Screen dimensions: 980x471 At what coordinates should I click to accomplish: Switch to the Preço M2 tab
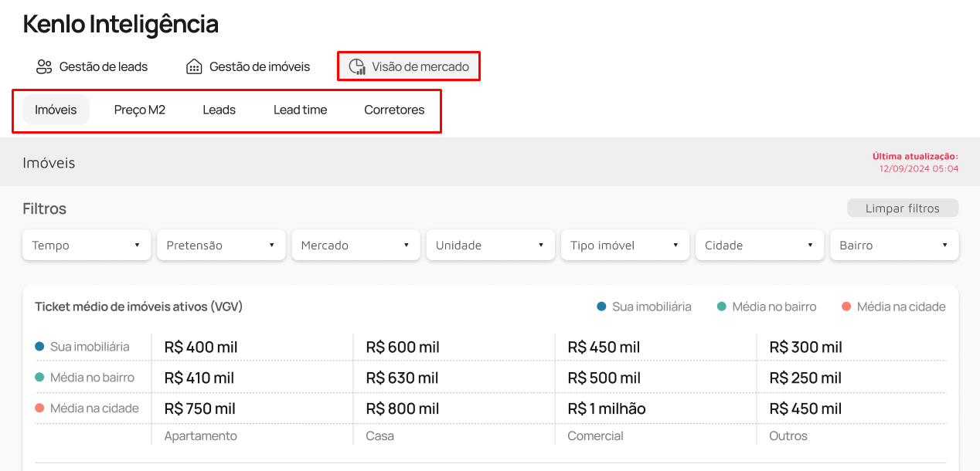click(x=140, y=110)
